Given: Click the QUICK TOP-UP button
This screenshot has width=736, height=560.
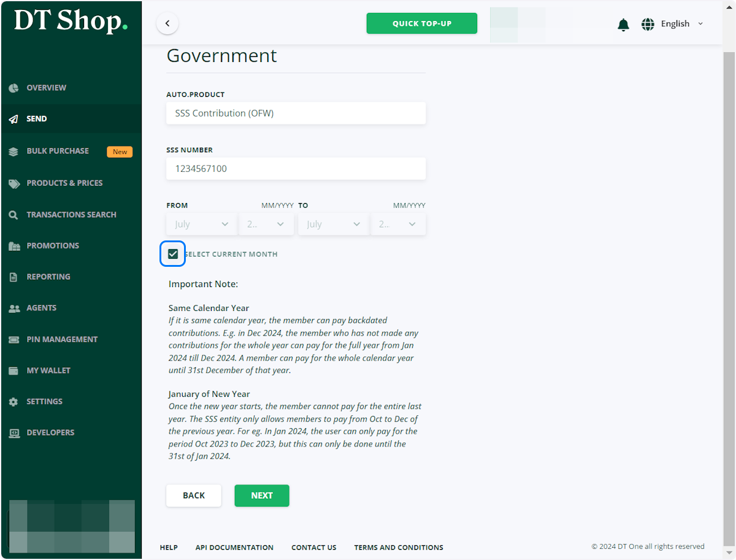Looking at the screenshot, I should pos(422,23).
